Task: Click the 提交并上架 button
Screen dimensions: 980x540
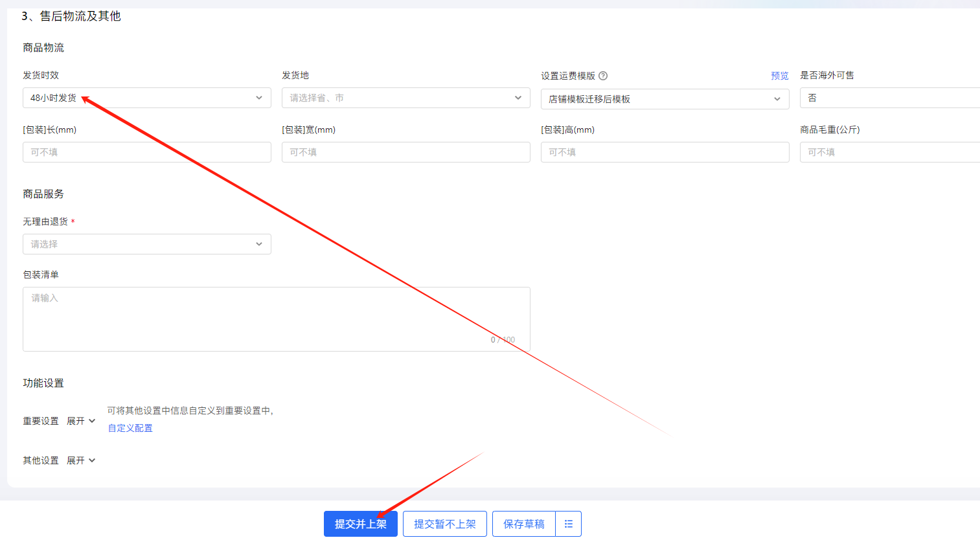Action: coord(360,524)
